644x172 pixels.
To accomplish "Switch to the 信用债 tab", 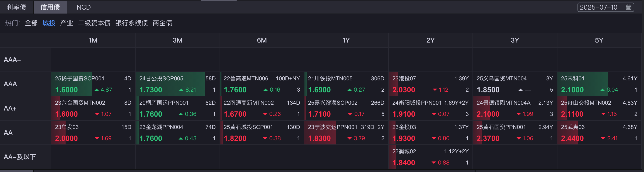I will pyautogui.click(x=50, y=7).
